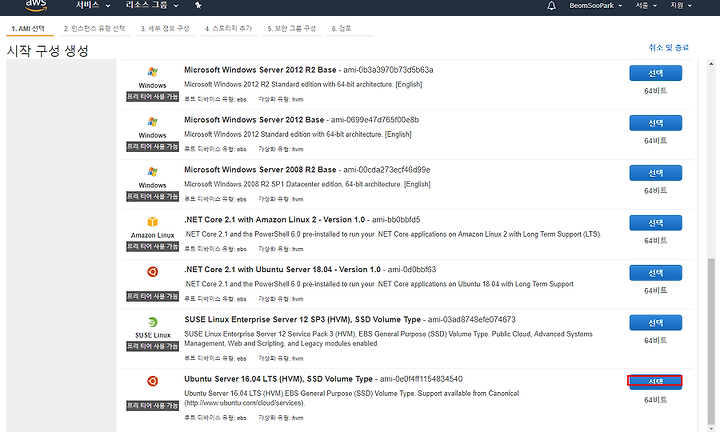Click free tier badge under SUSE Linux

point(152,346)
